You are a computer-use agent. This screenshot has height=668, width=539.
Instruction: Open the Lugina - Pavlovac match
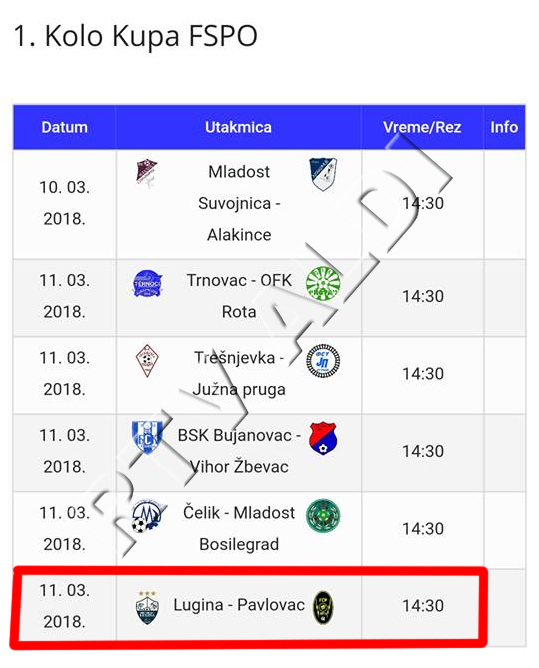tap(239, 605)
